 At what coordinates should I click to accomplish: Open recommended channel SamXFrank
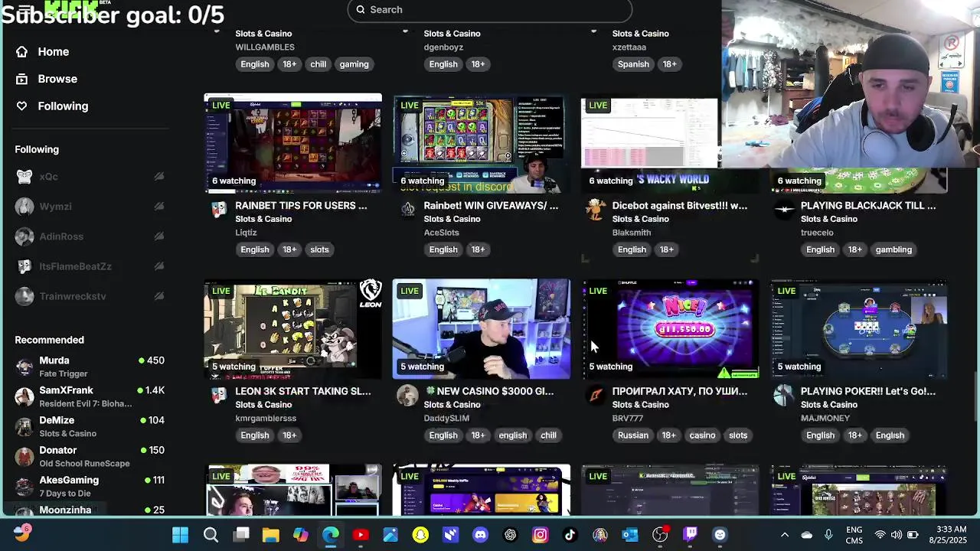[90, 396]
